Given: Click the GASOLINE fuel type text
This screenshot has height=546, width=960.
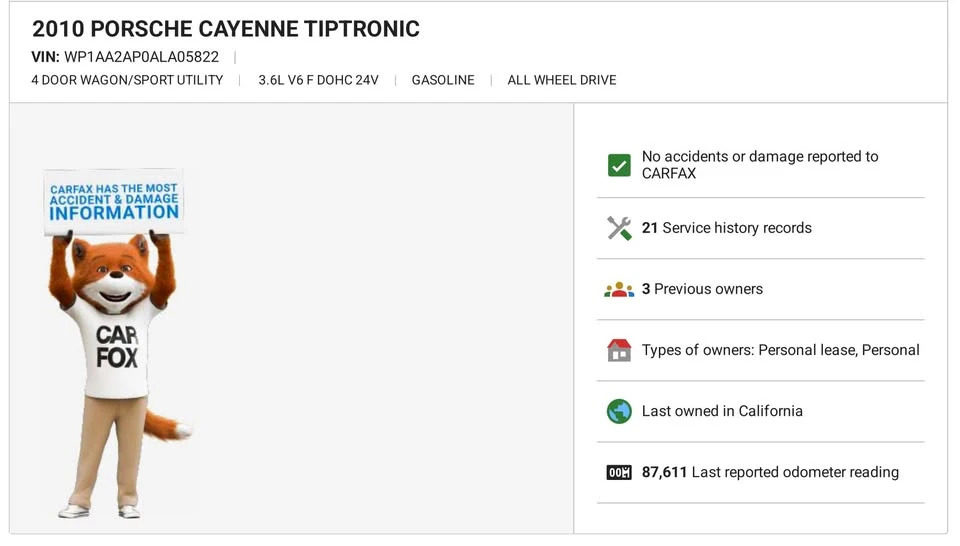Looking at the screenshot, I should (443, 80).
